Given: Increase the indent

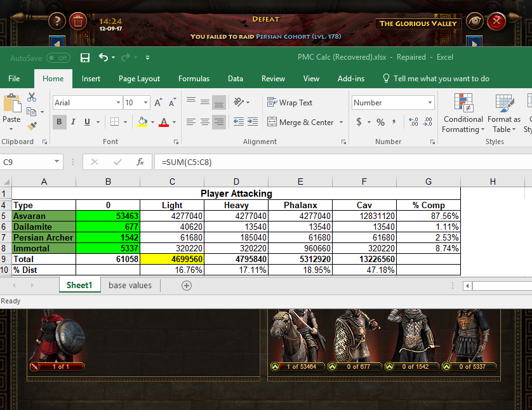Looking at the screenshot, I should tap(253, 122).
